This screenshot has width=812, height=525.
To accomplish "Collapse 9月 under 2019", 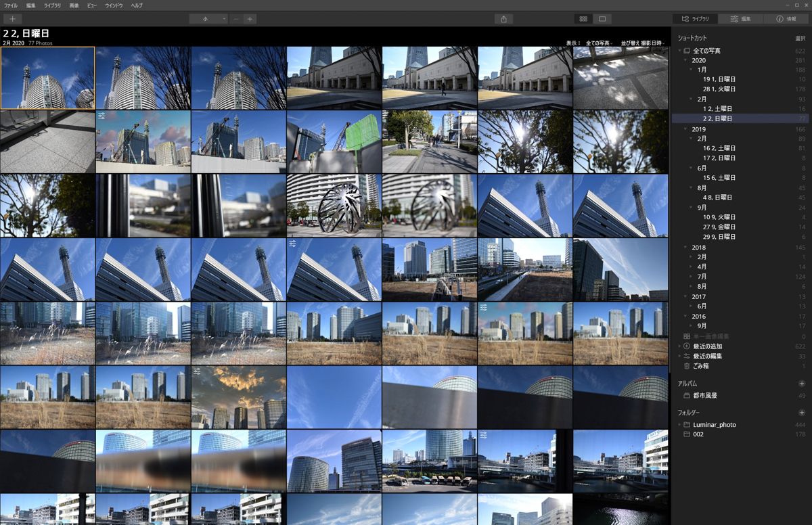I will pyautogui.click(x=691, y=207).
